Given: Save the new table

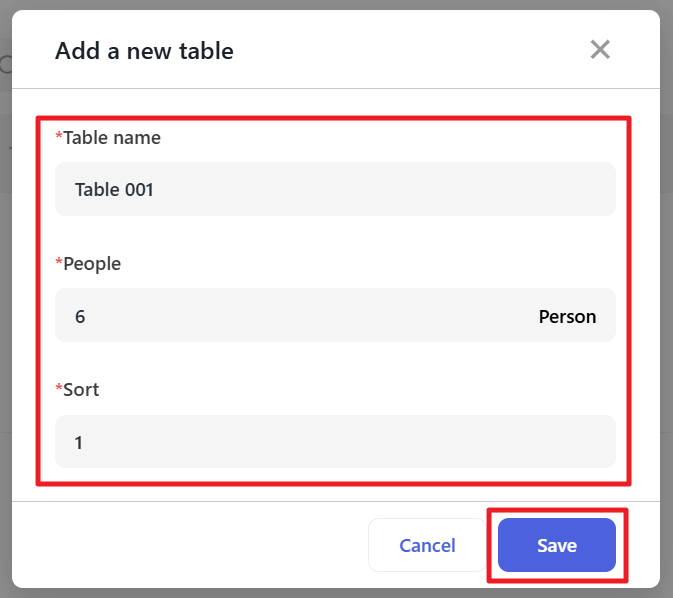Looking at the screenshot, I should tap(556, 545).
